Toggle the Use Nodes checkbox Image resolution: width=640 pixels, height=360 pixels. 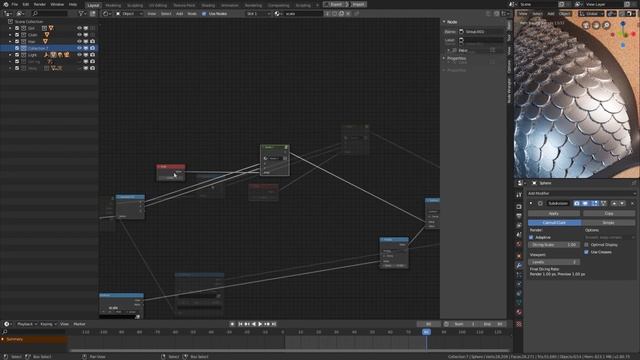pyautogui.click(x=204, y=13)
